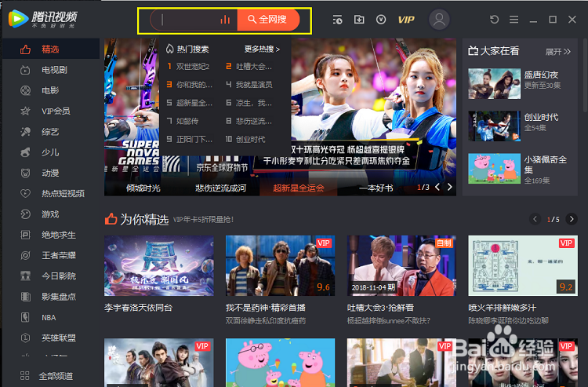Click the NBA icon in sidebar
The image size is (588, 387).
pyautogui.click(x=26, y=318)
